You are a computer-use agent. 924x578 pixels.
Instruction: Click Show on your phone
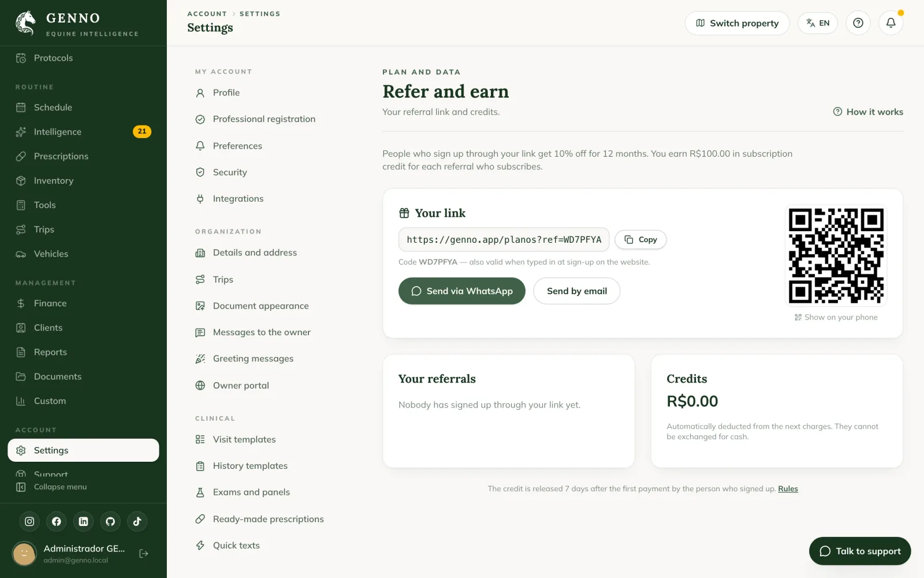point(836,317)
